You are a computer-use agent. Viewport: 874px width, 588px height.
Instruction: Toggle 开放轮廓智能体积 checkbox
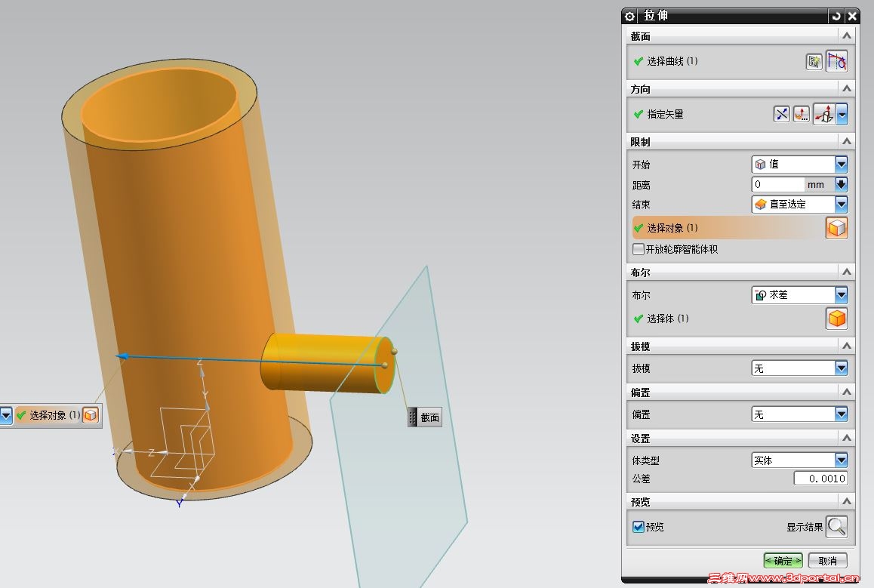coord(639,249)
